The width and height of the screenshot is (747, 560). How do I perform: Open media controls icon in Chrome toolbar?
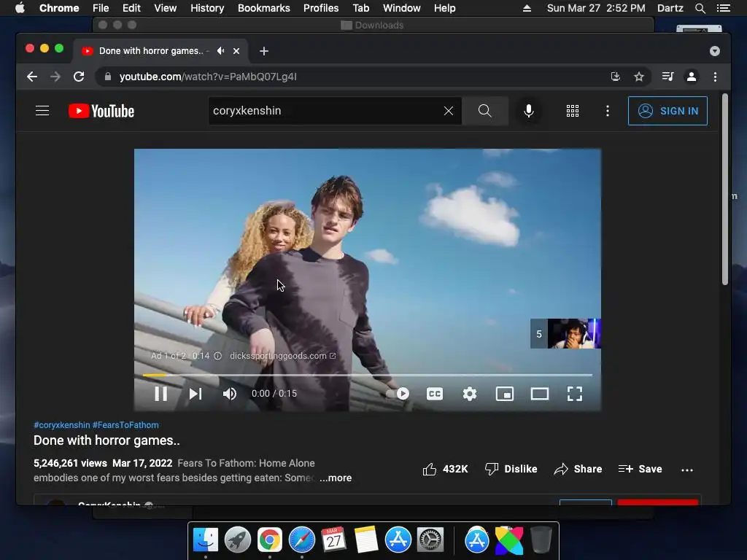[668, 77]
